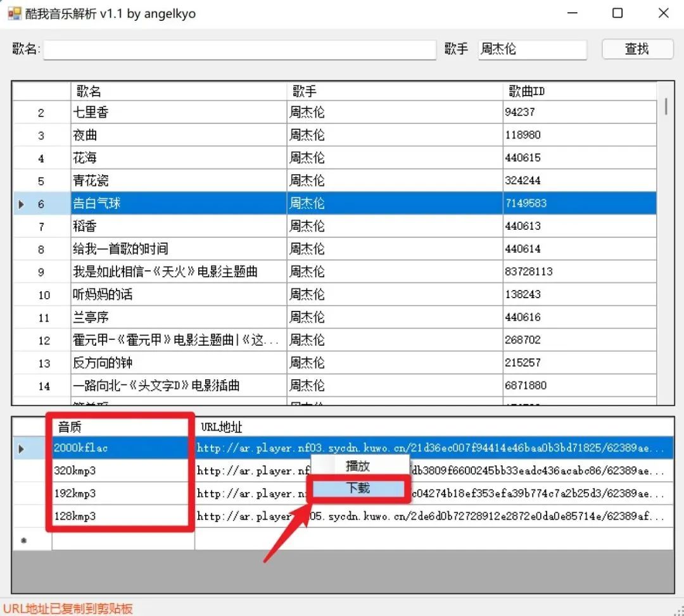Click row selector arrow beside row 6

tap(22, 204)
